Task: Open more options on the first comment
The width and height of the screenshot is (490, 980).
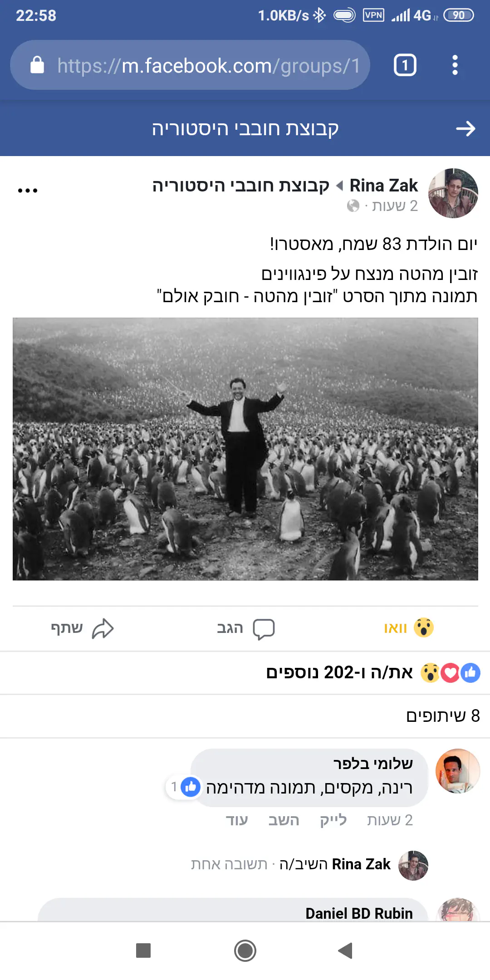Action: [x=237, y=820]
